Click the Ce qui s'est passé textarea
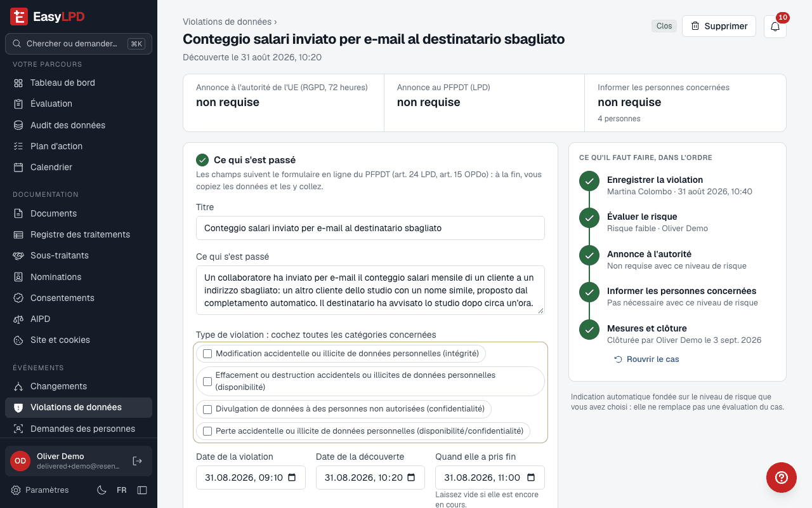 coord(370,290)
